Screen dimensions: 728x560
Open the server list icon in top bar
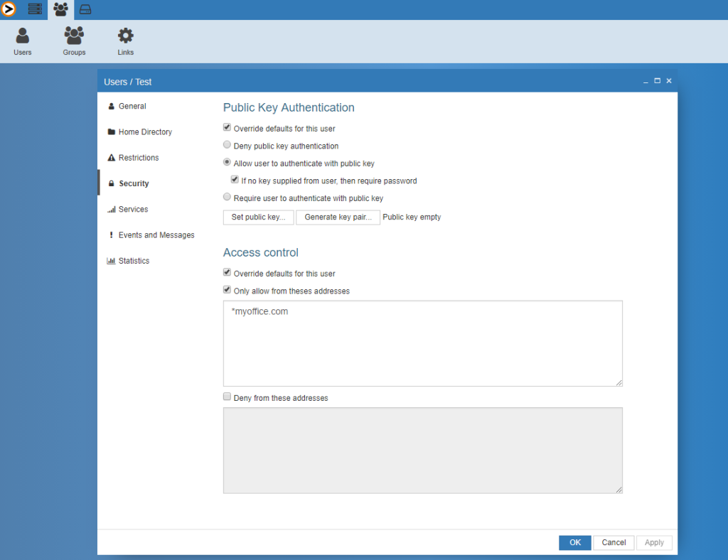pyautogui.click(x=34, y=9)
